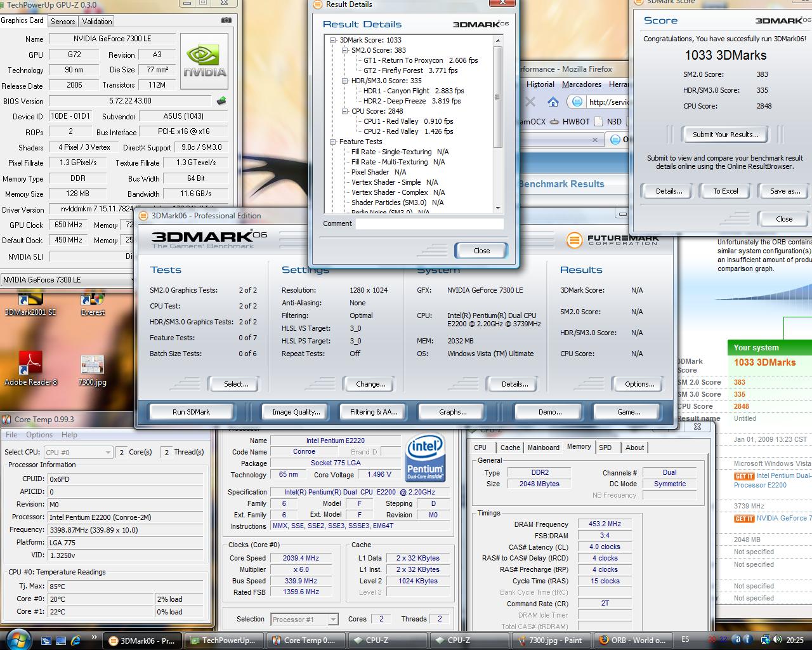Open the 7300.jpg desktop file

tap(93, 371)
